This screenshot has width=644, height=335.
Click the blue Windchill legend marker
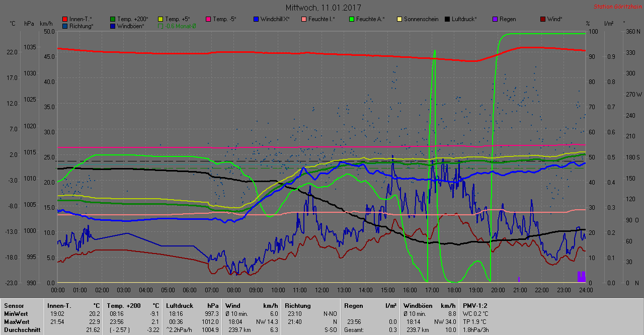click(256, 19)
